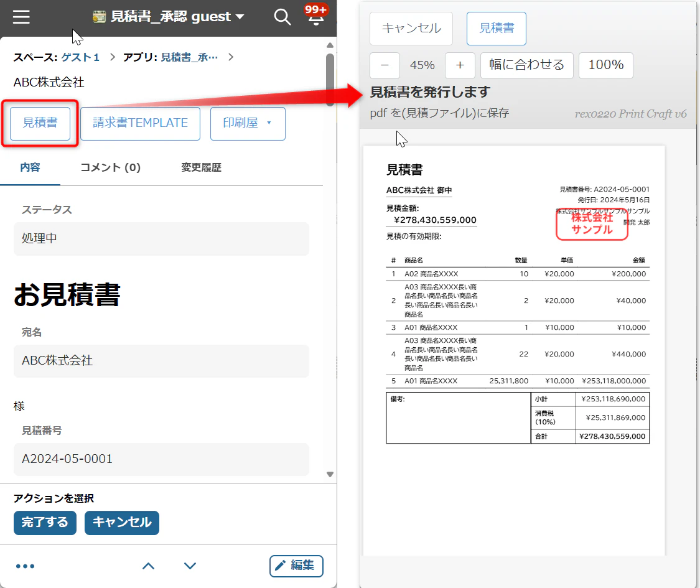
Task: Open the notifications bell with 99+ badge
Action: coord(315,16)
